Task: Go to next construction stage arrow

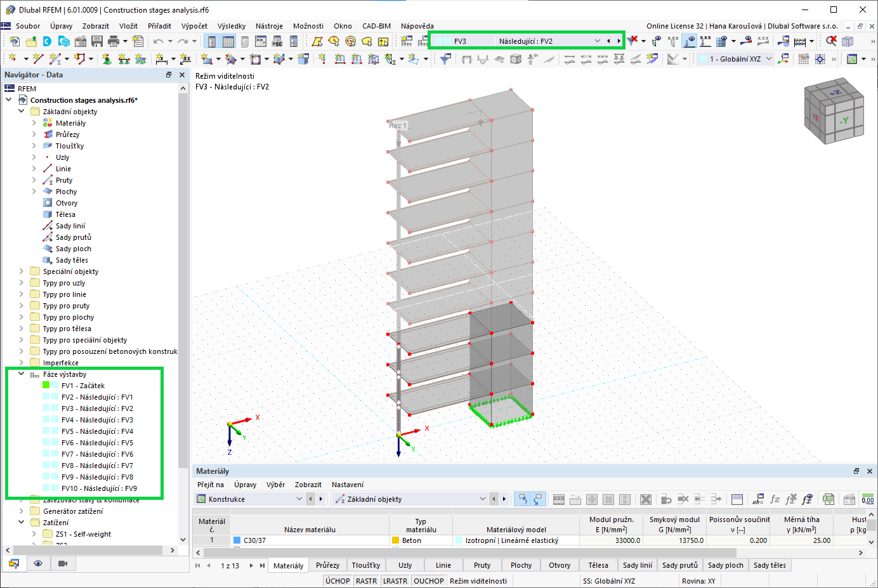Action: click(619, 41)
